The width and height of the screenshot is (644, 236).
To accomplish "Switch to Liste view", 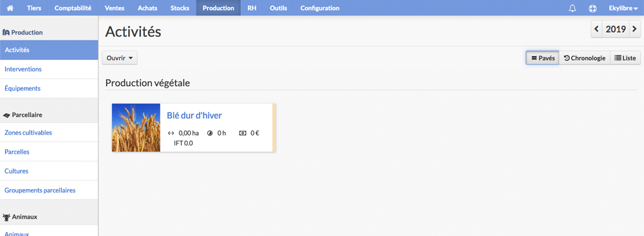I will (x=625, y=58).
